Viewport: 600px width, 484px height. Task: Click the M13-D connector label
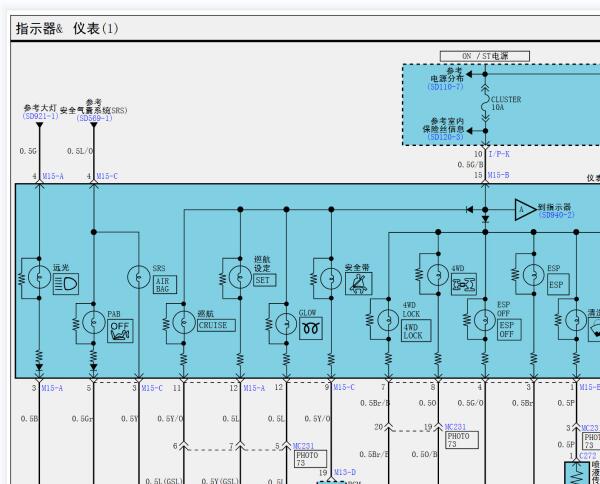(345, 473)
